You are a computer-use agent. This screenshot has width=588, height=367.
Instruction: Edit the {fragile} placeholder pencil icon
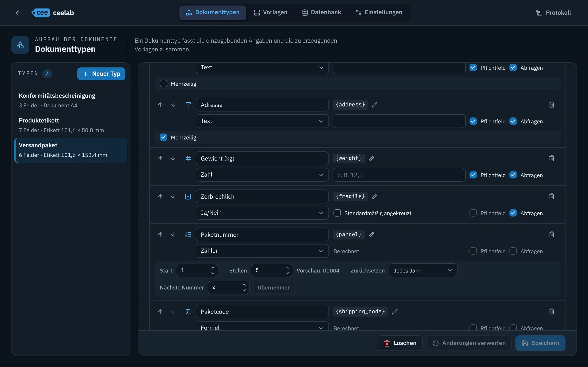[x=374, y=196]
